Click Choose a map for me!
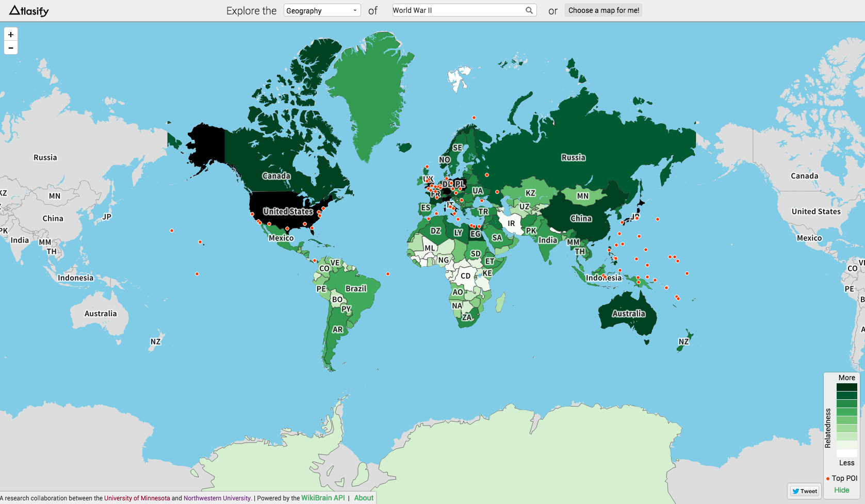The width and height of the screenshot is (865, 504). click(x=603, y=10)
